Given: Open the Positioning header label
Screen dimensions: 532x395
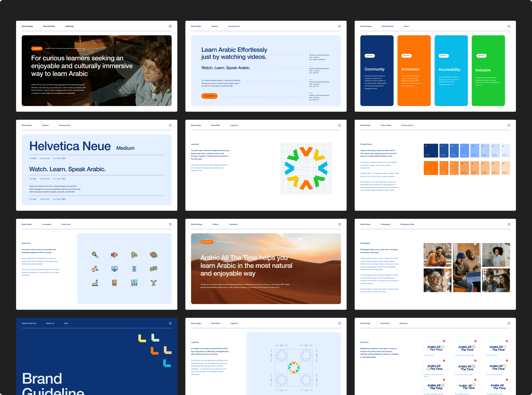Looking at the screenshot, I should [x=69, y=26].
